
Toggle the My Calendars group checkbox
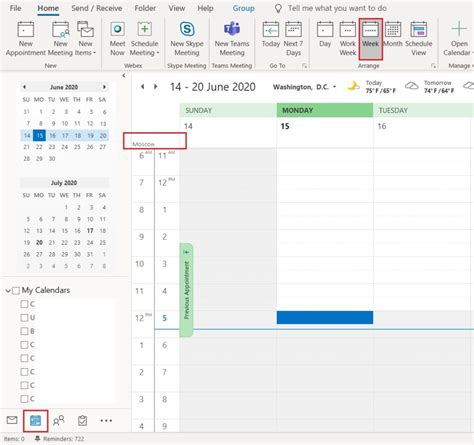[x=16, y=291]
